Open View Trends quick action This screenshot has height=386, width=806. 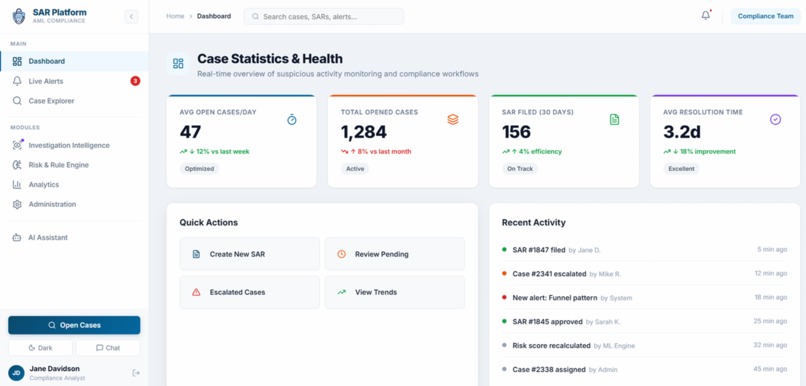click(x=395, y=292)
